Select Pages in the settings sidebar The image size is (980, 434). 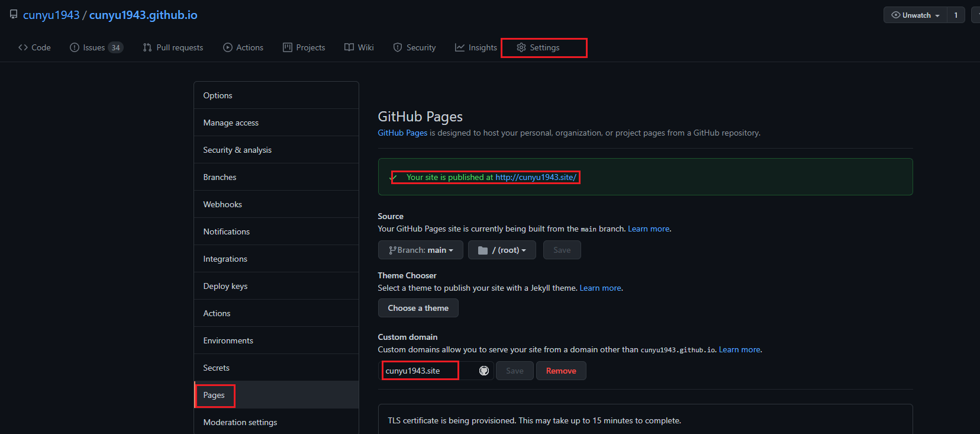tap(214, 395)
